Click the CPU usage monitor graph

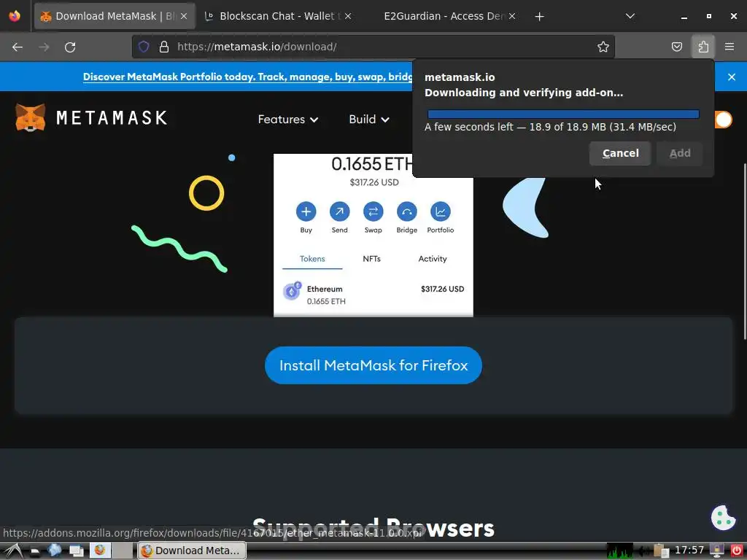click(620, 551)
